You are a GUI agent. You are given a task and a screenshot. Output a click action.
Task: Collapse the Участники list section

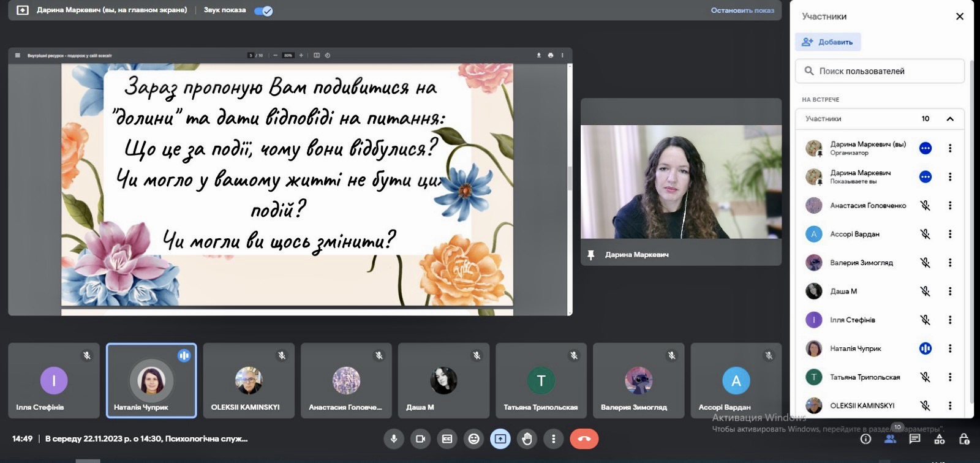tap(950, 119)
